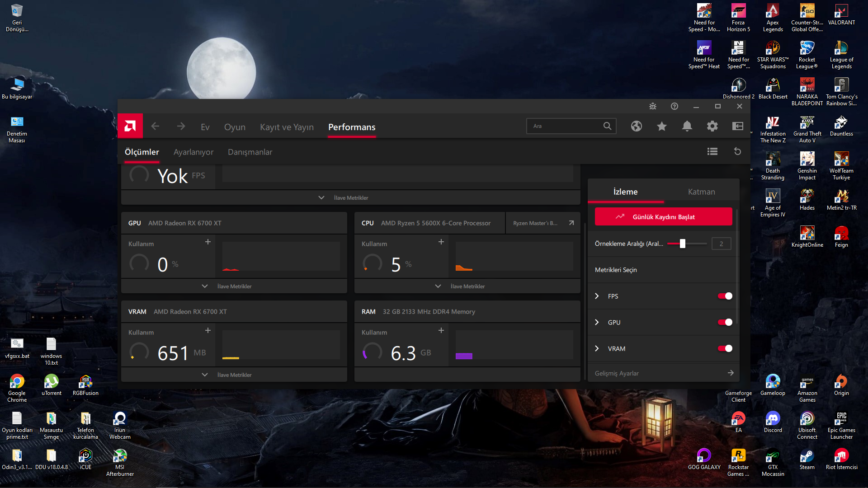Image resolution: width=868 pixels, height=488 pixels.
Task: Add metric plus icon in RAM Kullanım
Action: (x=441, y=330)
